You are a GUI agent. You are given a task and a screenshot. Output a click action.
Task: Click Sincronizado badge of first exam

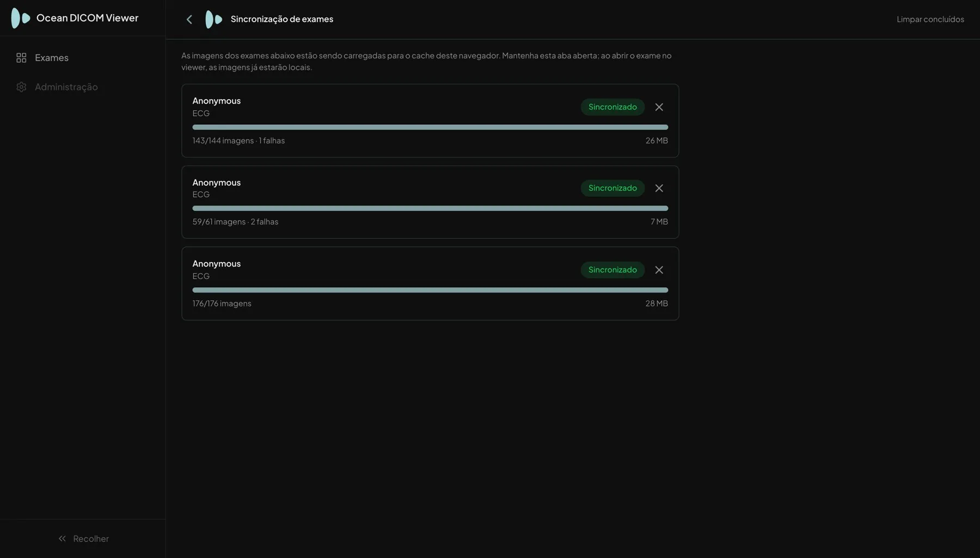pyautogui.click(x=612, y=107)
